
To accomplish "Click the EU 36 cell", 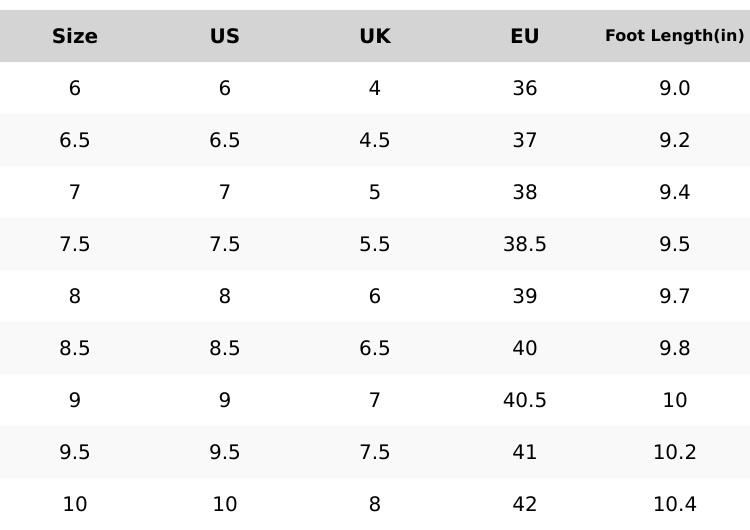I will (x=525, y=88).
